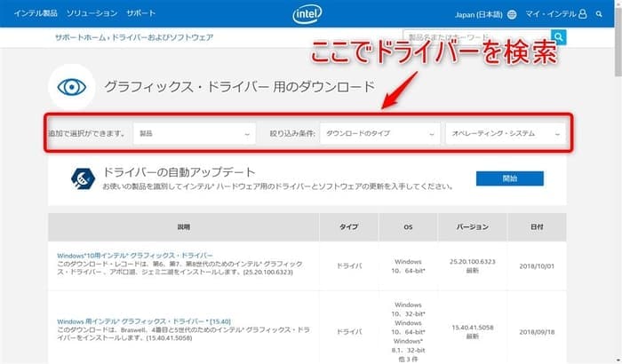The width and height of the screenshot is (622, 364).
Task: Click the Intel logo in header
Action: pyautogui.click(x=307, y=14)
